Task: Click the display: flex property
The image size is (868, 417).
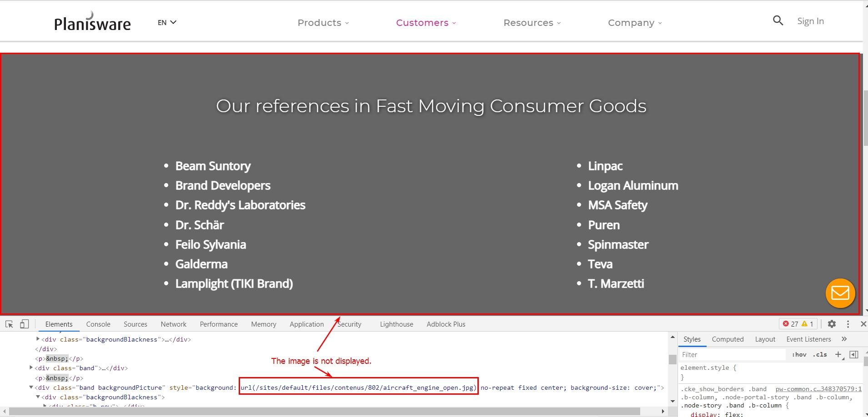Action: (717, 414)
